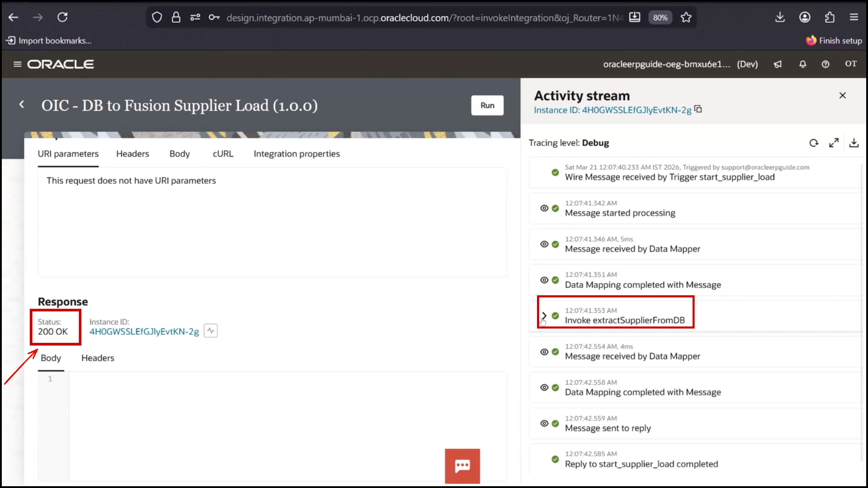Expand the activity stream to full view

click(x=834, y=143)
